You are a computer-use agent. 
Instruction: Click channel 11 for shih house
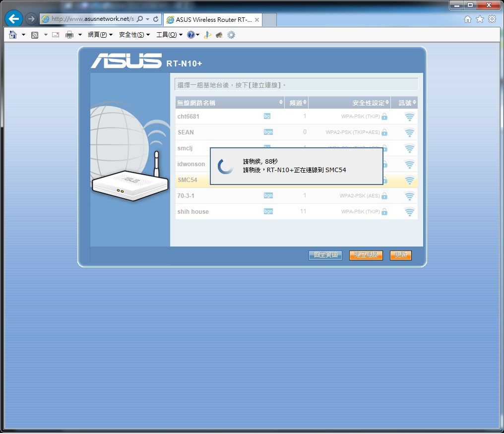point(303,211)
